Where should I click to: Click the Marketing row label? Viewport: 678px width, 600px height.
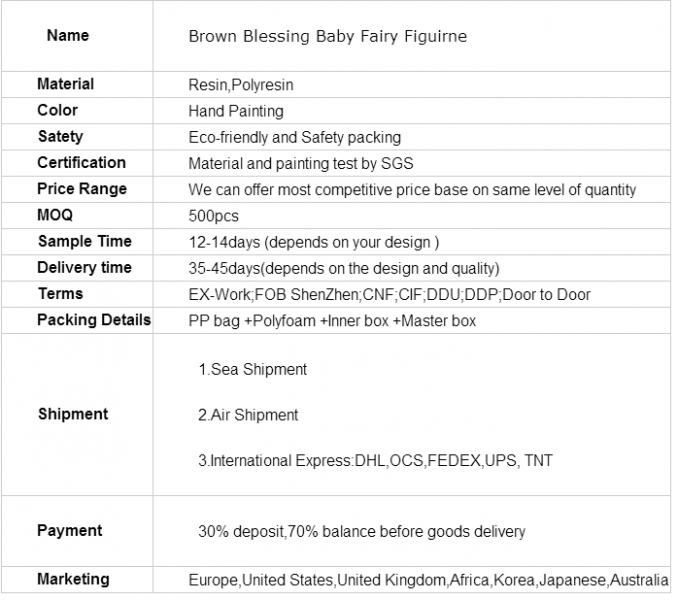(73, 579)
